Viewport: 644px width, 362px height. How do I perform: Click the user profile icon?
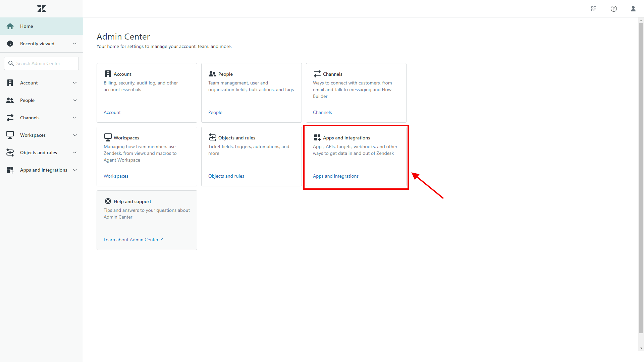click(633, 9)
